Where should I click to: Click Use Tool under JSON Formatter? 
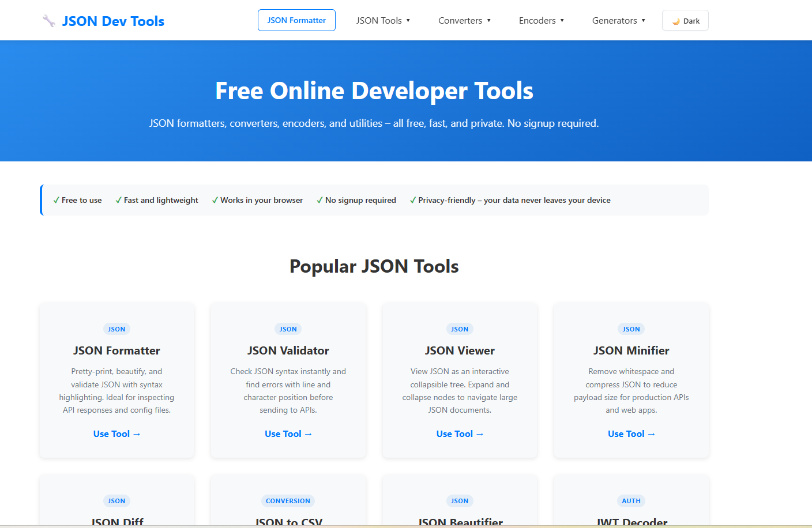coord(117,434)
